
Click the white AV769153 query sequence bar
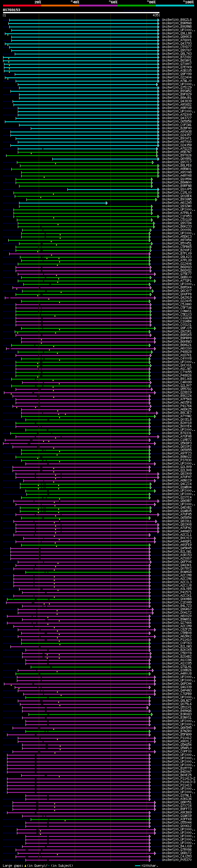pyautogui.click(x=81, y=13)
